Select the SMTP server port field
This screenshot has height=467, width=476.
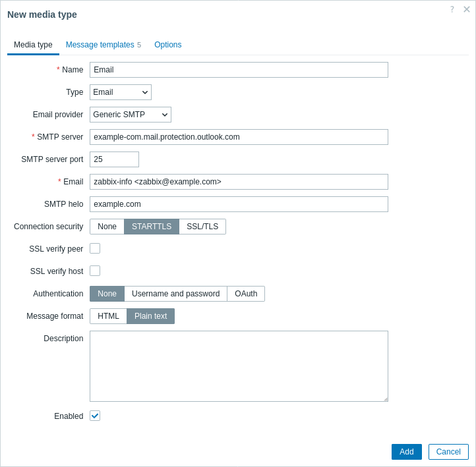coord(115,159)
